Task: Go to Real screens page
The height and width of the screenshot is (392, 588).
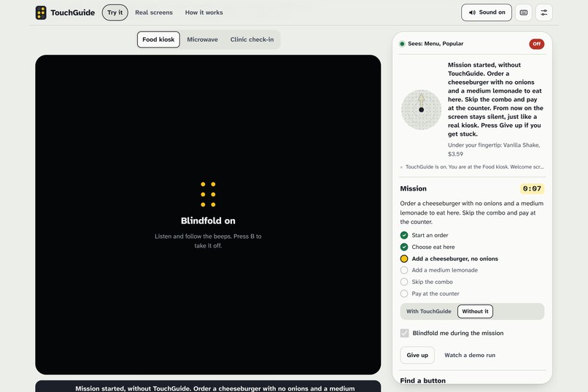Action: 154,12
